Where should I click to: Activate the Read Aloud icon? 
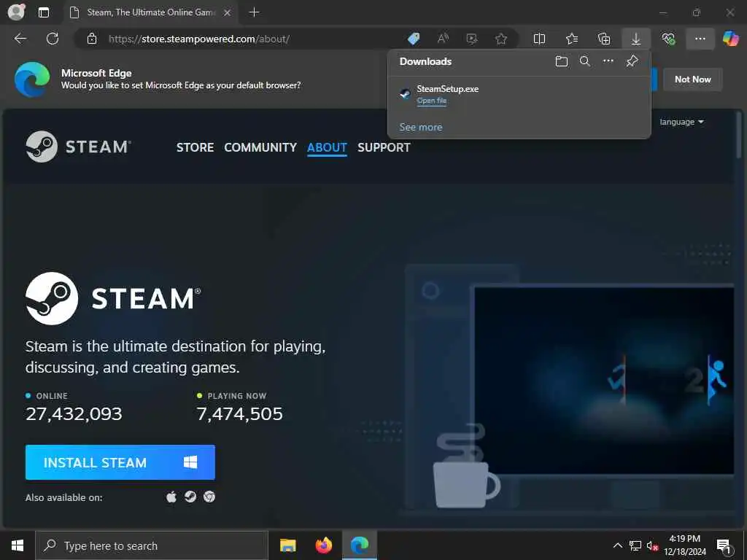click(x=443, y=39)
